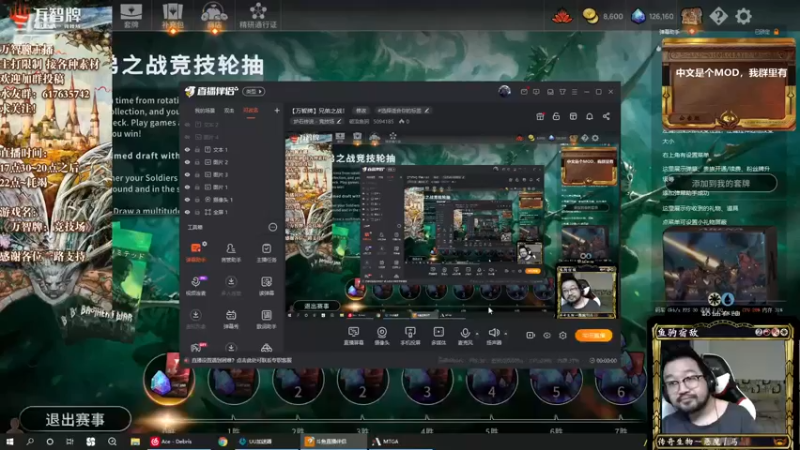Open Chrome from the taskbar

[223, 441]
